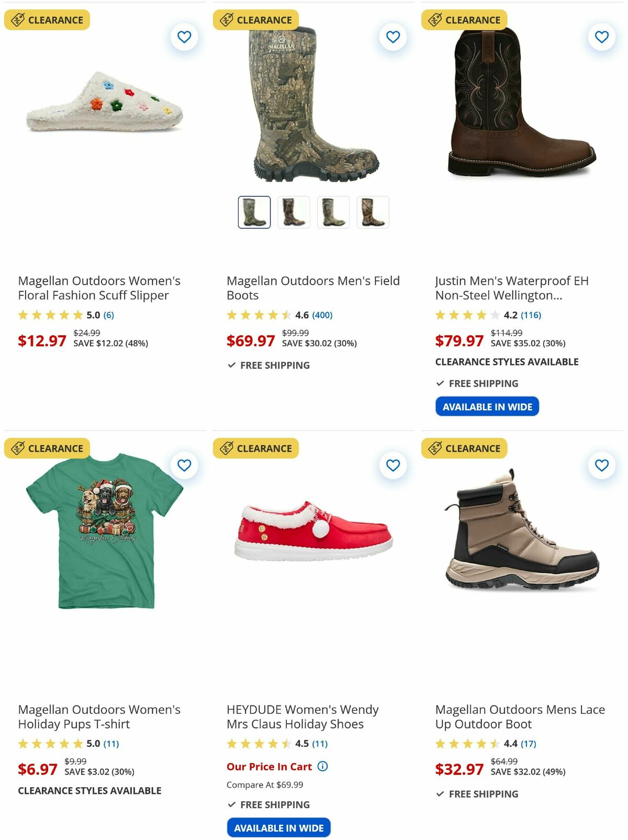View the 400 reviews for the field boots
Image resolution: width=628 pixels, height=840 pixels.
pyautogui.click(x=322, y=315)
